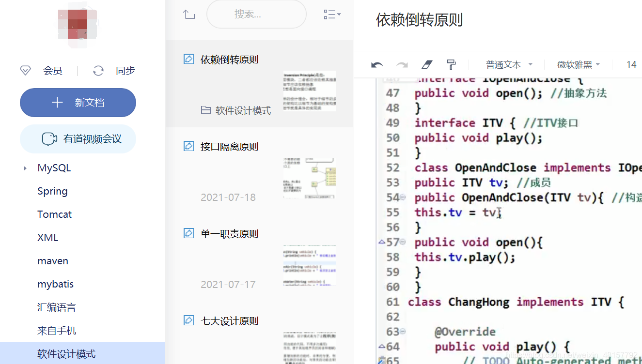Screen dimensions: 642x364
Task: Click note icon beside 依赖倒转原则
Action: point(188,59)
